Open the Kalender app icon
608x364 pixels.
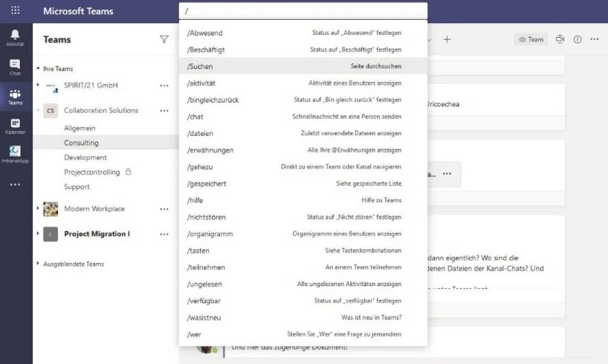(15, 125)
